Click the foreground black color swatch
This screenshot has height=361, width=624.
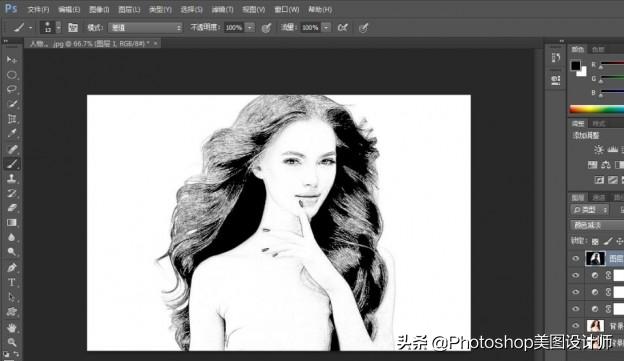point(575,66)
